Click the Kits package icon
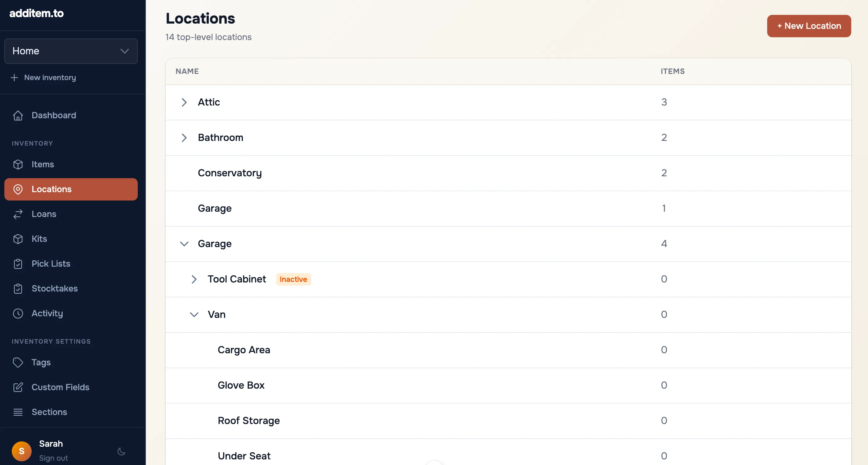 (18, 239)
